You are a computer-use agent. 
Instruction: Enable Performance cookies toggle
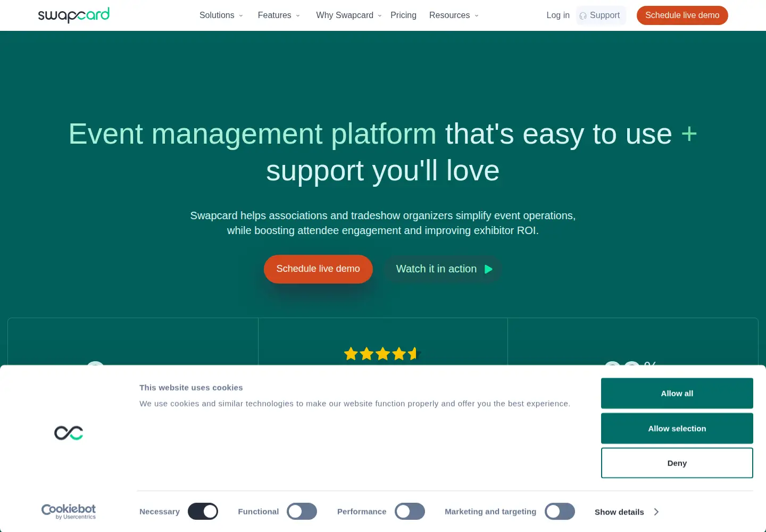click(410, 511)
